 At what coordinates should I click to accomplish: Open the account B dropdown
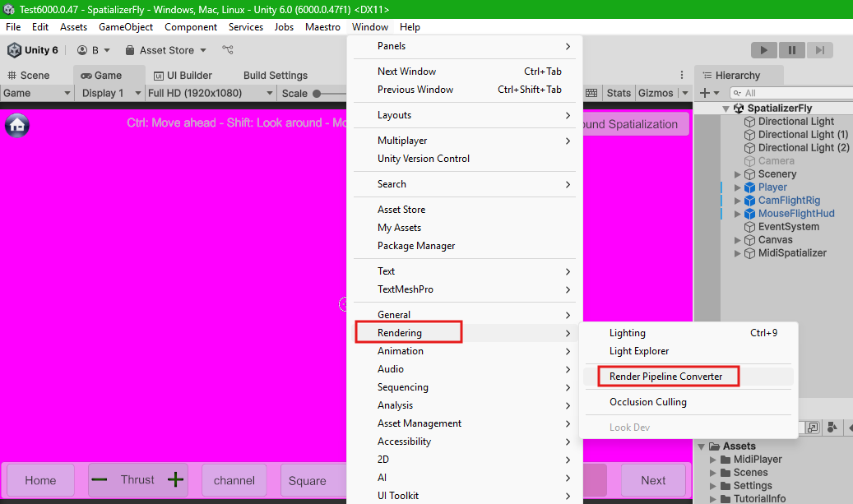tap(94, 50)
